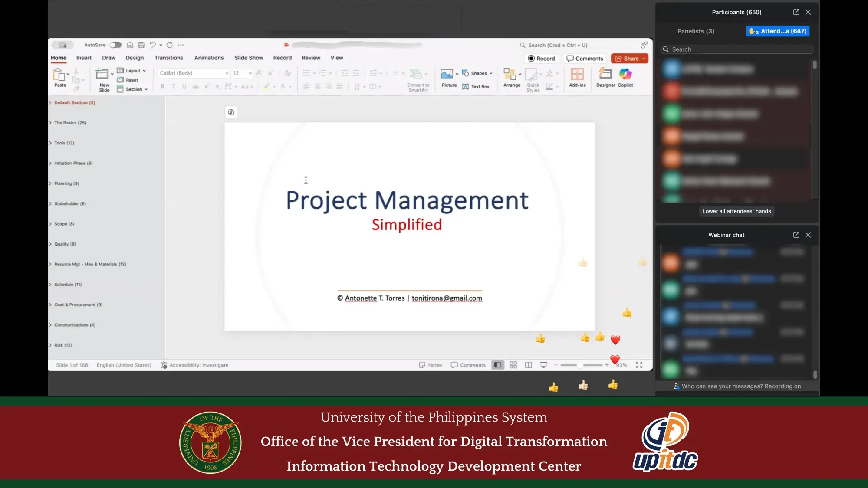
Task: Switch to reading view
Action: [x=528, y=365]
